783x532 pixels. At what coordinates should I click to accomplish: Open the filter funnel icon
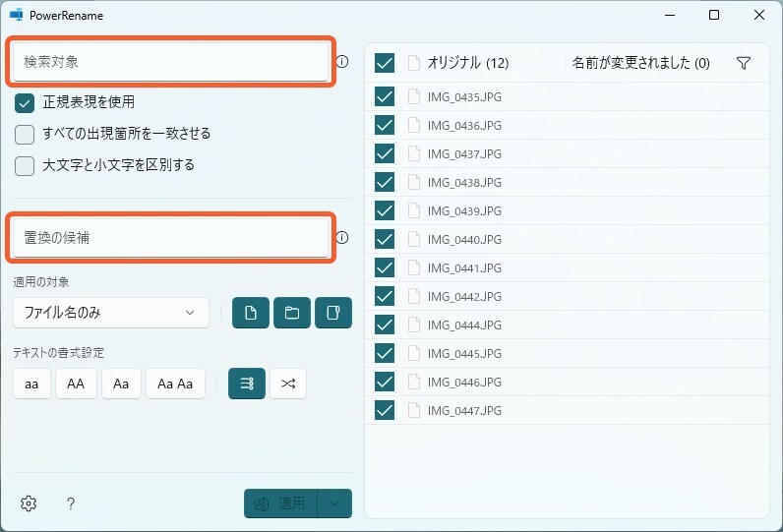(x=744, y=63)
